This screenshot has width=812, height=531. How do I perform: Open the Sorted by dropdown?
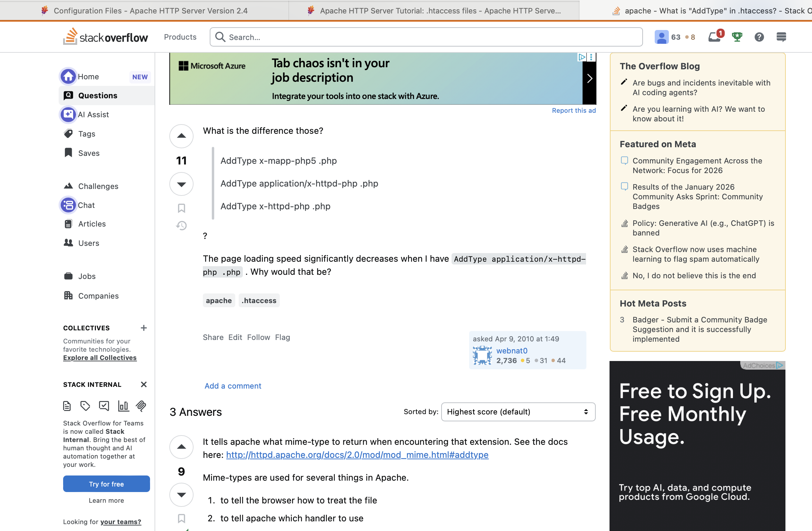click(x=518, y=412)
